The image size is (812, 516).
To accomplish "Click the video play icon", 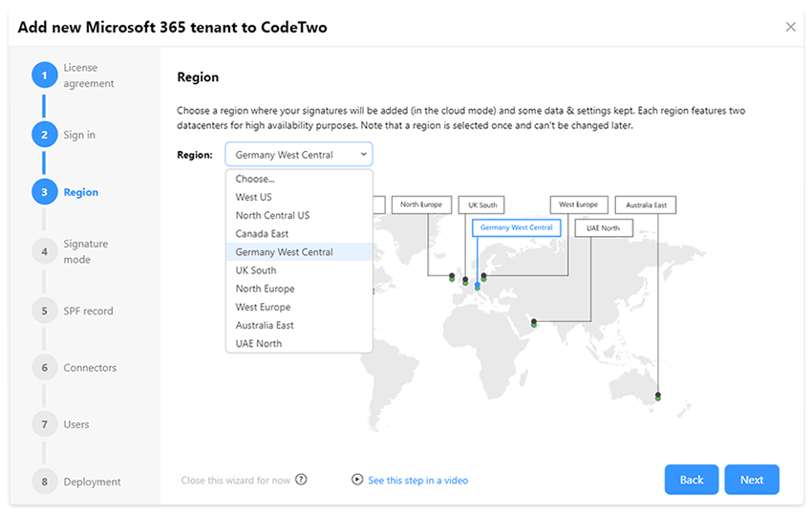I will (357, 480).
